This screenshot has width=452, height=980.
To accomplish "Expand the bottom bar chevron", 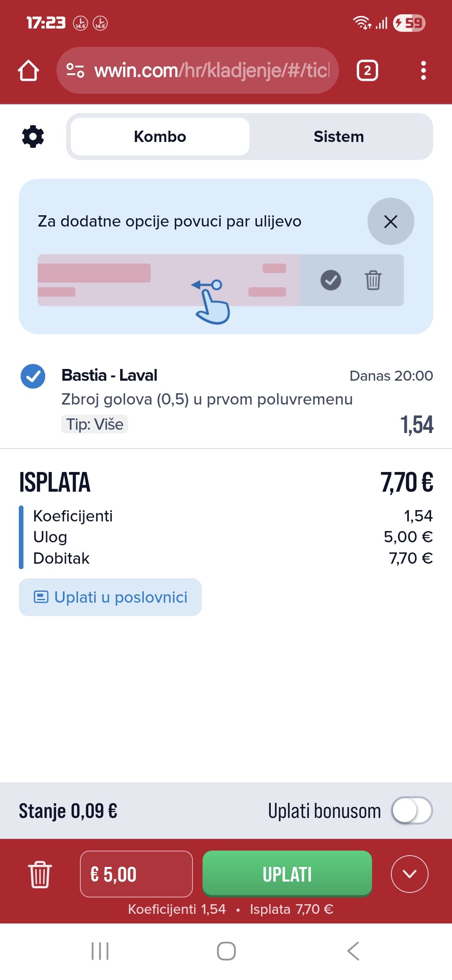I will pos(409,874).
